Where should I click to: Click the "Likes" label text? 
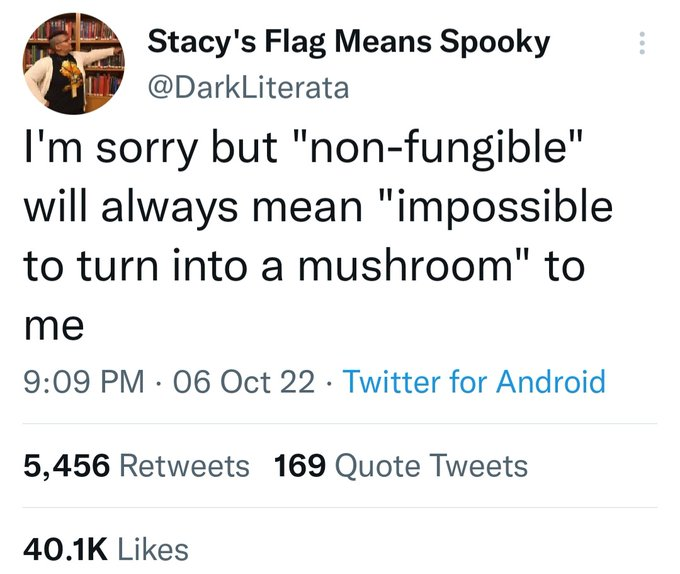click(x=153, y=548)
